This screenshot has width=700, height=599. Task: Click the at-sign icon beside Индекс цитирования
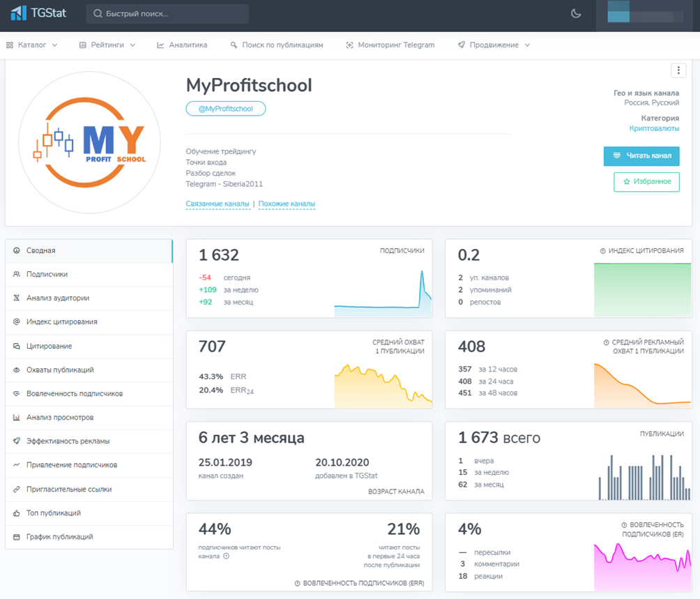[17, 322]
